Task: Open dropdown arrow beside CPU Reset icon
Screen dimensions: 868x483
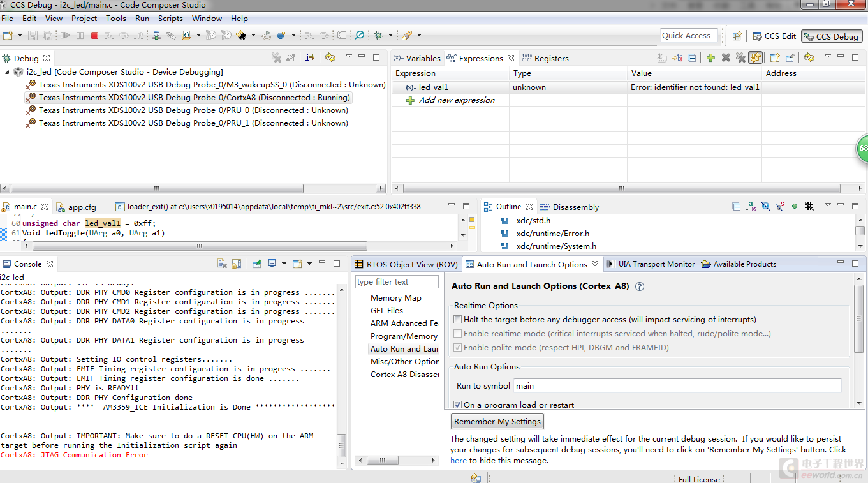Action: tap(253, 35)
